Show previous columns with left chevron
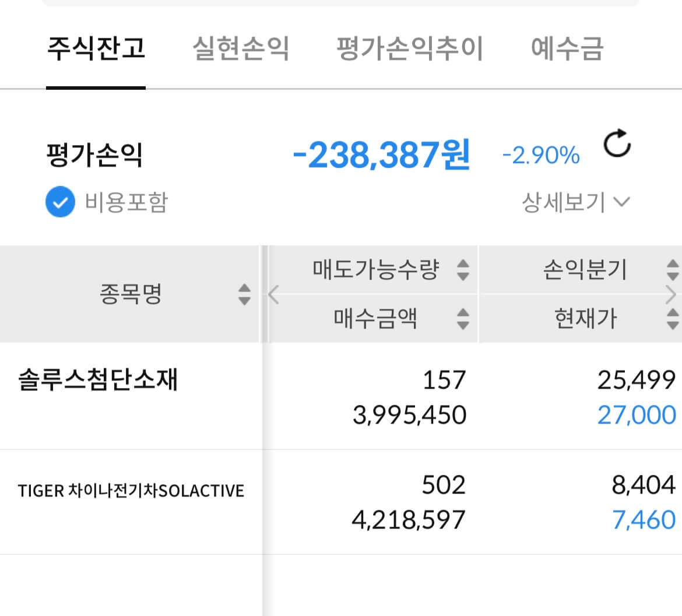The width and height of the screenshot is (682, 616). click(x=273, y=294)
